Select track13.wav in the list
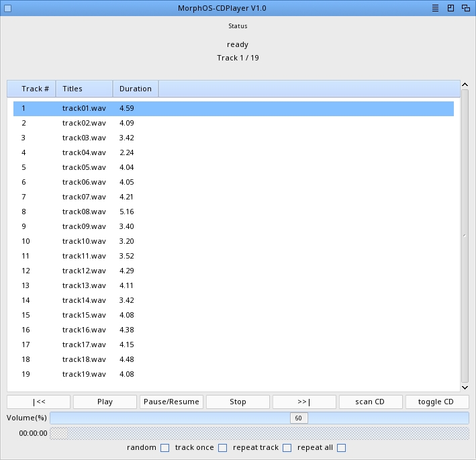The height and width of the screenshot is (460, 476). tap(234, 285)
